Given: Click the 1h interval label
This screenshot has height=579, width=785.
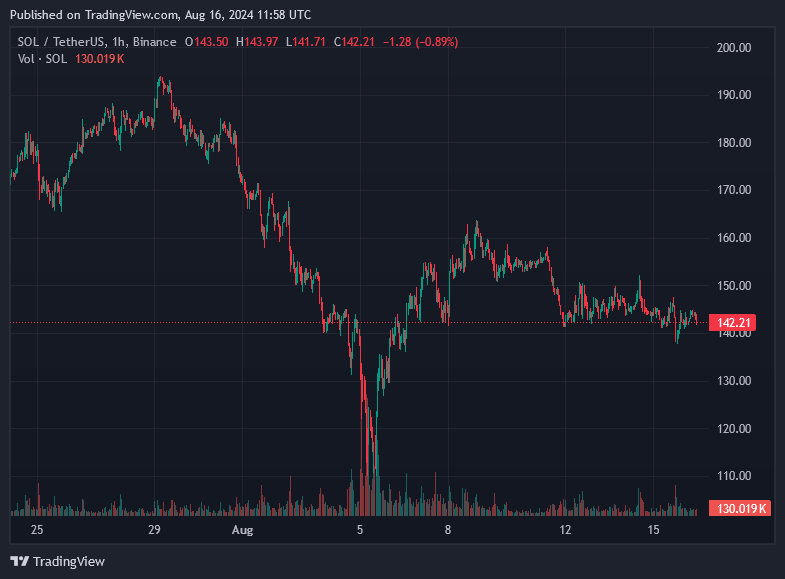Looking at the screenshot, I should 118,42.
